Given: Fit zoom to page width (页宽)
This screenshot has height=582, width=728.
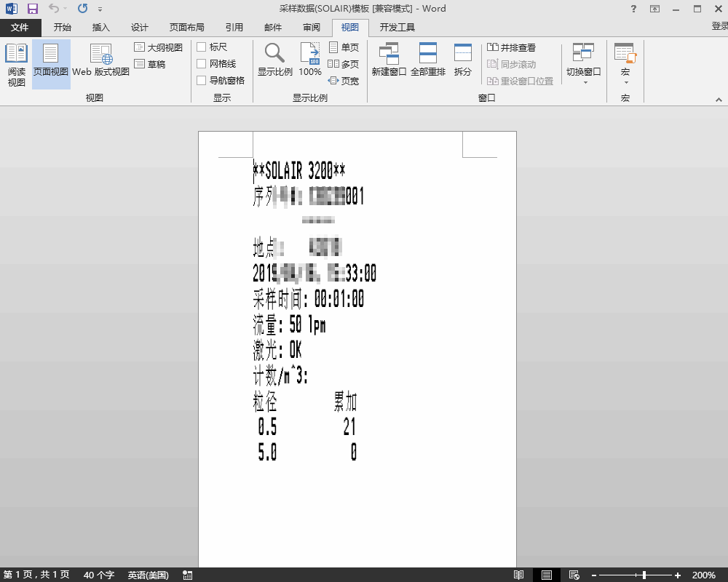Looking at the screenshot, I should tap(344, 81).
